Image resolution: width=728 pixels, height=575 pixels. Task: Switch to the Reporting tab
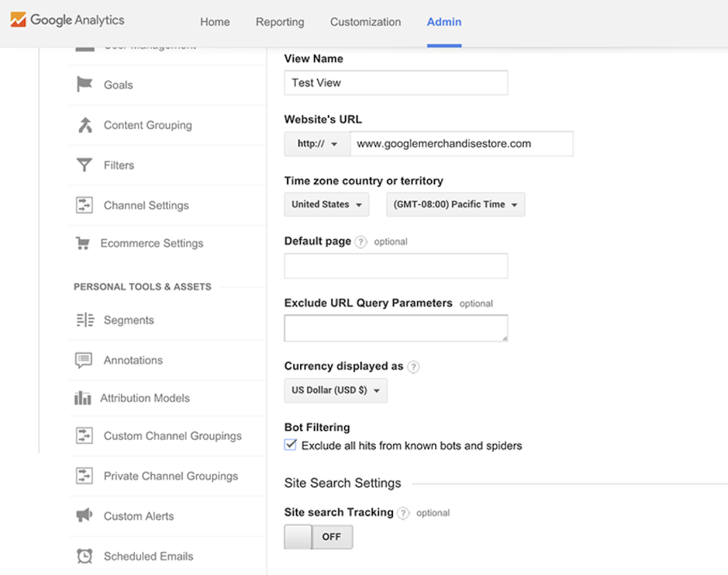point(280,22)
